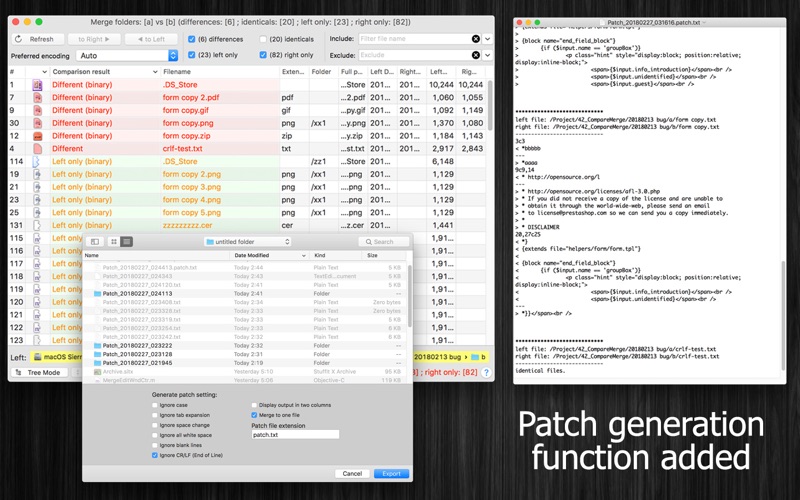Enable Display output in two columns
Screen dimensions: 800x500
click(254, 405)
